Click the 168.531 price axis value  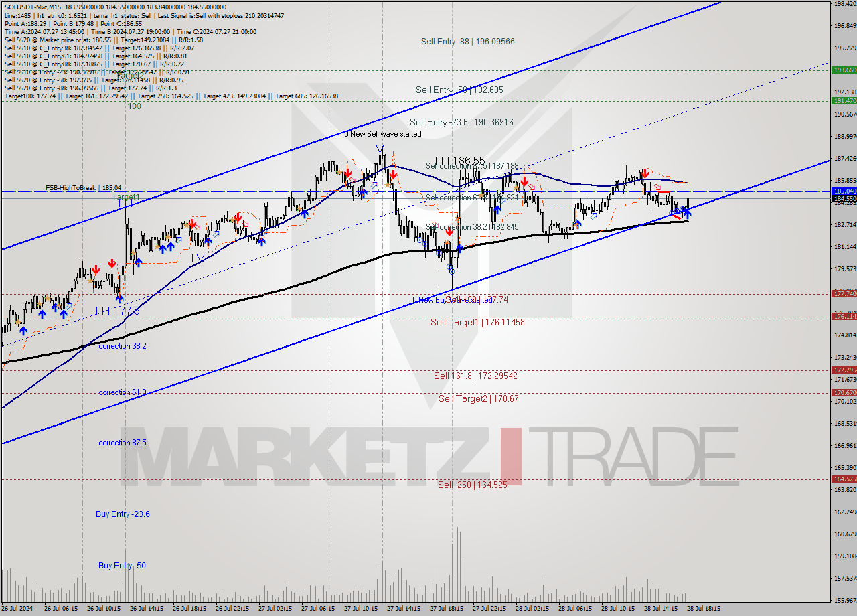click(845, 423)
